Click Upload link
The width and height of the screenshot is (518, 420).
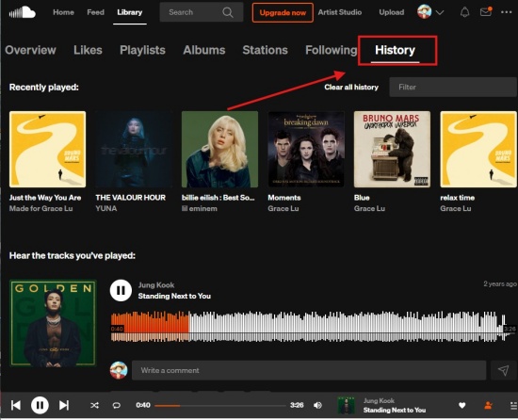click(392, 12)
